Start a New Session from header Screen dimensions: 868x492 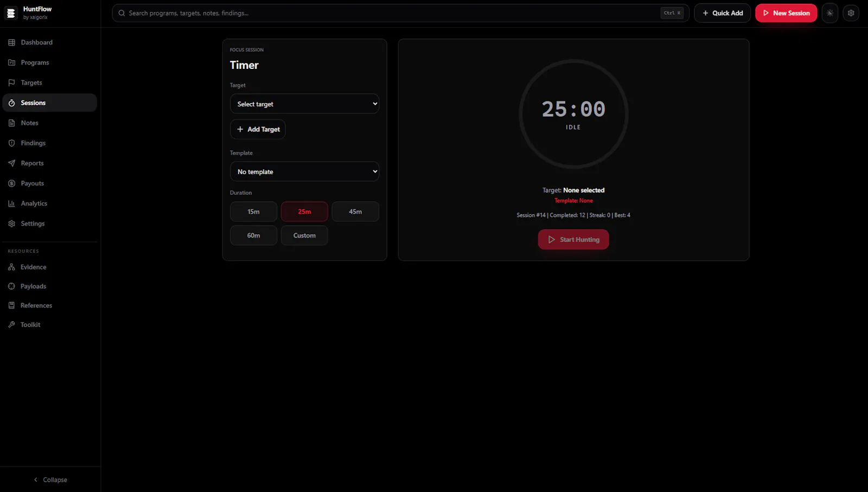pos(786,13)
